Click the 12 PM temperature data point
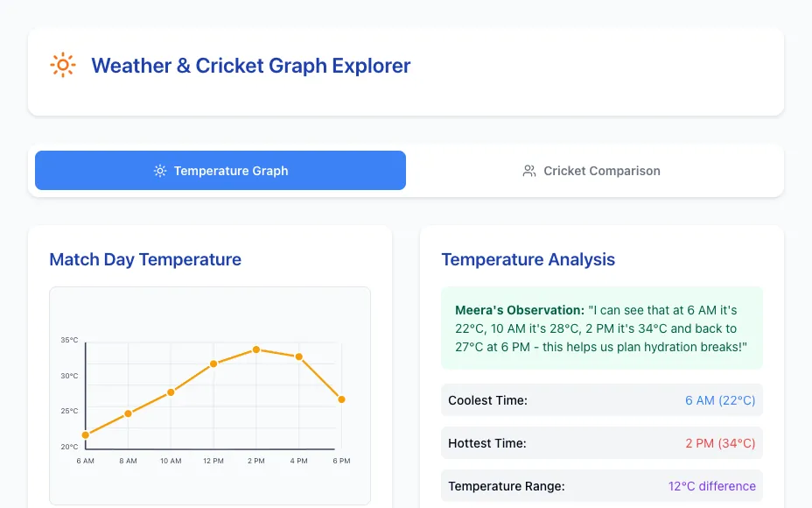Screen dimensions: 812x508 point(213,363)
